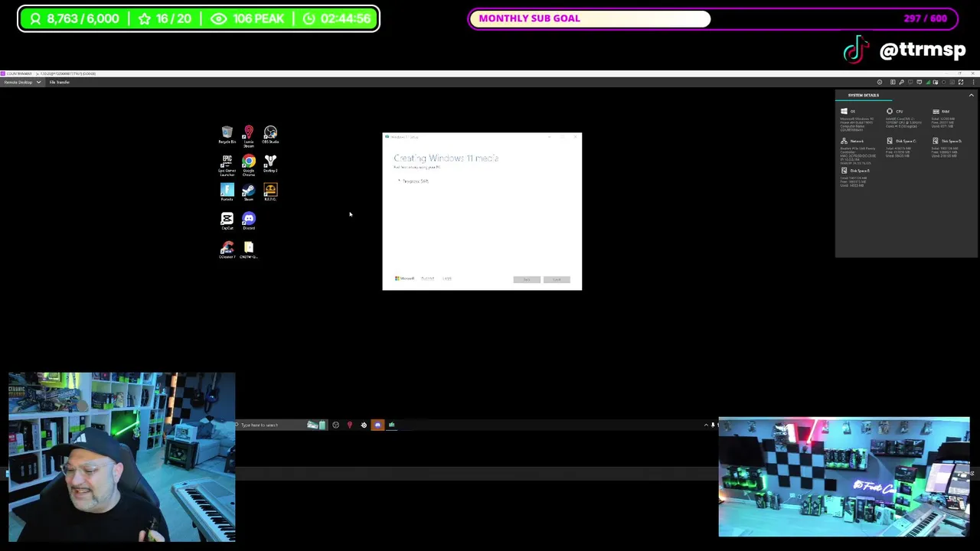This screenshot has width=980, height=551.
Task: Open the Fortnite desktop shortcut
Action: [x=227, y=191]
